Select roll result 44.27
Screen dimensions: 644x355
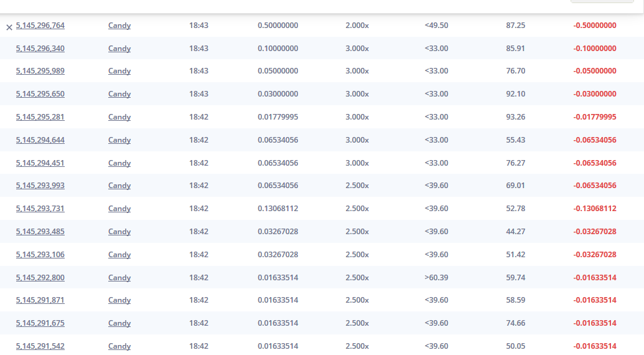[515, 232]
